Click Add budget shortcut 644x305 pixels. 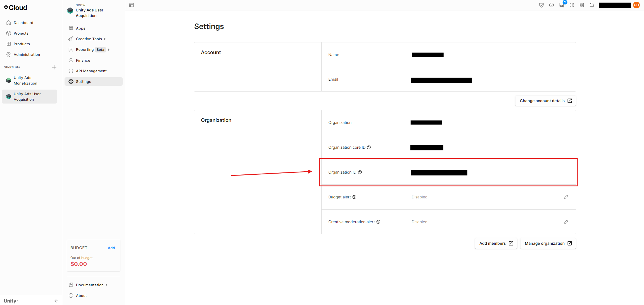click(x=111, y=248)
